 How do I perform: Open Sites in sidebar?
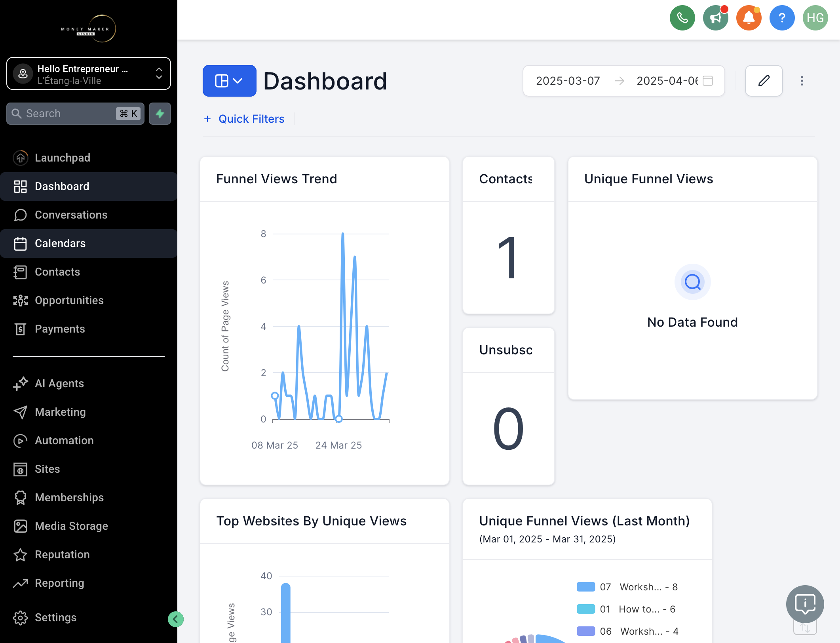point(88,469)
